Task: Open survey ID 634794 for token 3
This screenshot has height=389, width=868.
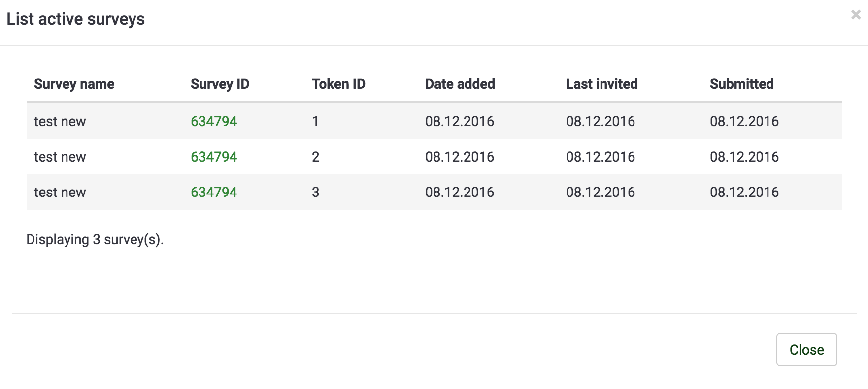Action: point(214,192)
